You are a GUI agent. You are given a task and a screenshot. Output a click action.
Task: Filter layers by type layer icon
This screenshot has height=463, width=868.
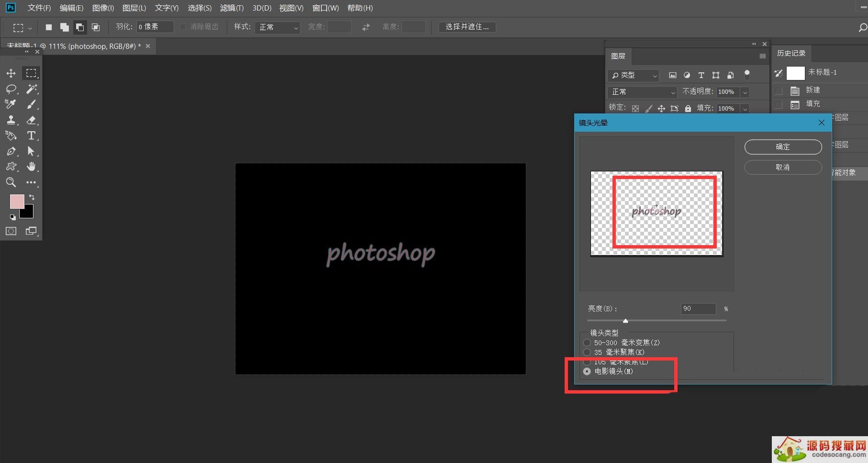pyautogui.click(x=701, y=75)
